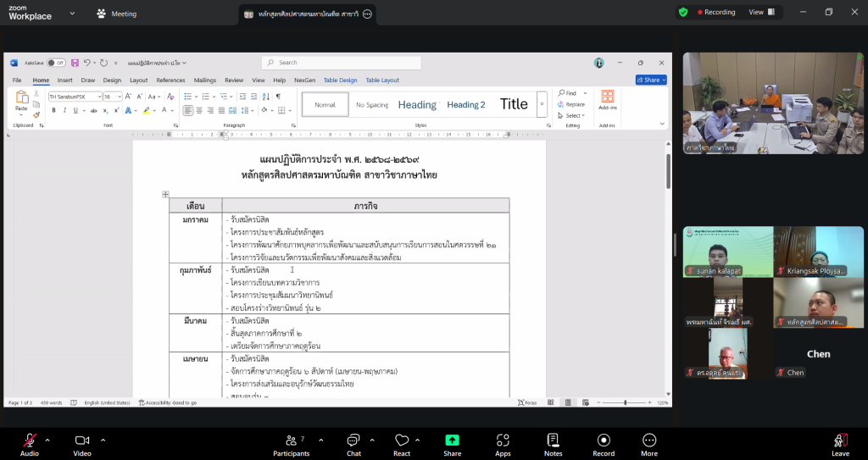Switch to the Table Design tab
Viewport: 868px width, 460px height.
[x=341, y=80]
